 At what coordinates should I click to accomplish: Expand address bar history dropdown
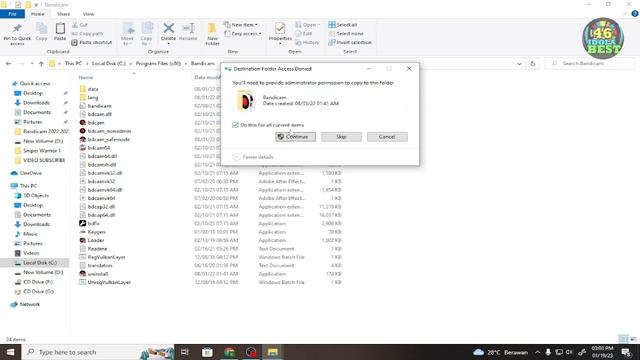pyautogui.click(x=519, y=64)
